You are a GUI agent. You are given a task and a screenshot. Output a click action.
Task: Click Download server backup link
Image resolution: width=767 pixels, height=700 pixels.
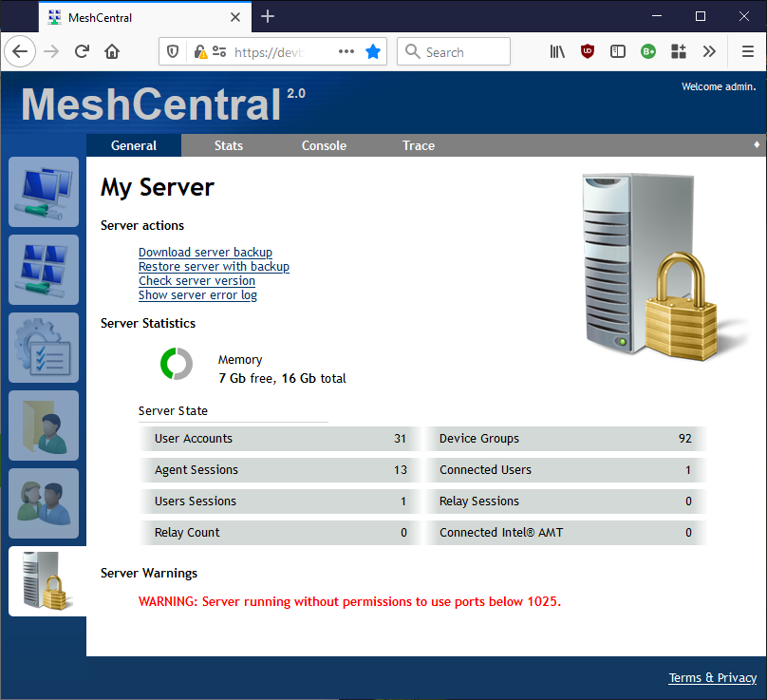coord(205,252)
